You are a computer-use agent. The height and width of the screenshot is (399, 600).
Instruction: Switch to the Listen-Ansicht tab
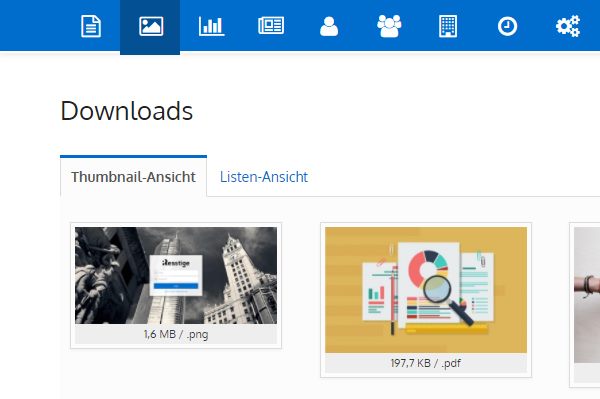coord(264,177)
